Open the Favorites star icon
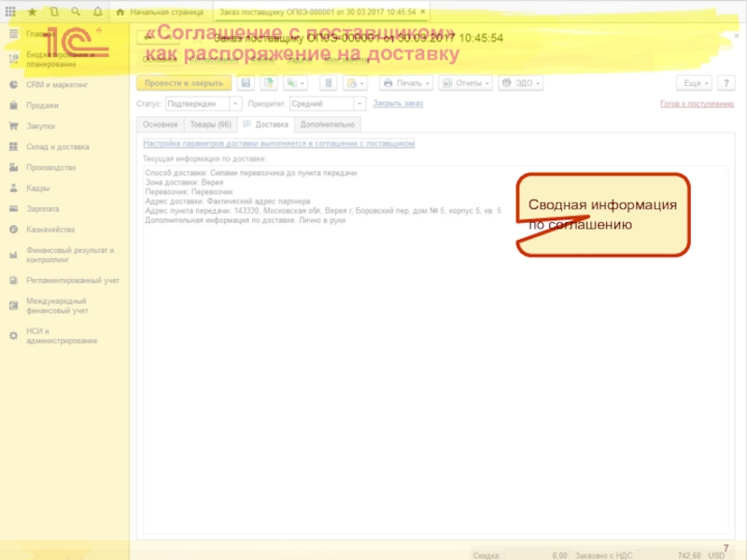The image size is (747, 560). (x=33, y=12)
